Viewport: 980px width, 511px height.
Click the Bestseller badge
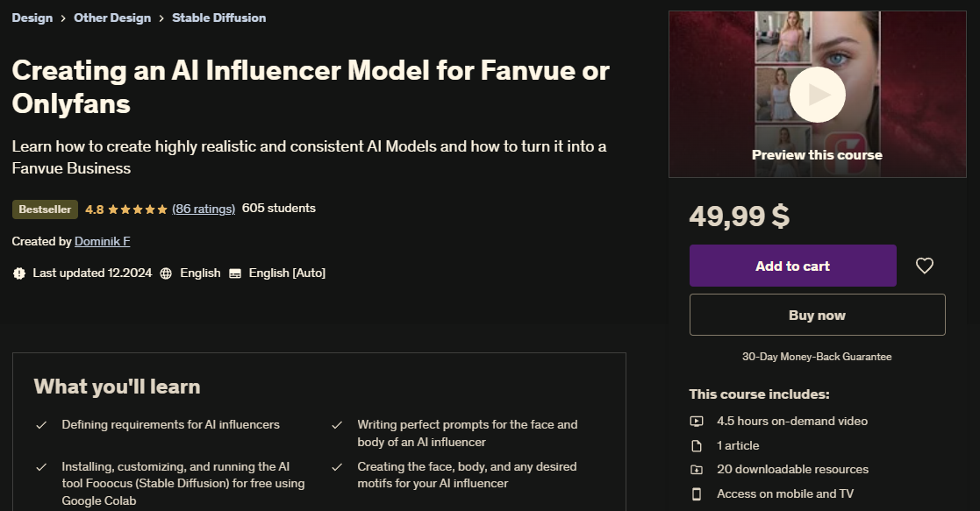45,209
